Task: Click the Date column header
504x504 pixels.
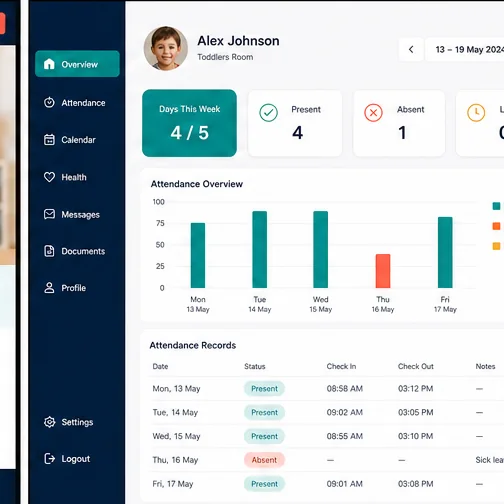Action: (160, 366)
